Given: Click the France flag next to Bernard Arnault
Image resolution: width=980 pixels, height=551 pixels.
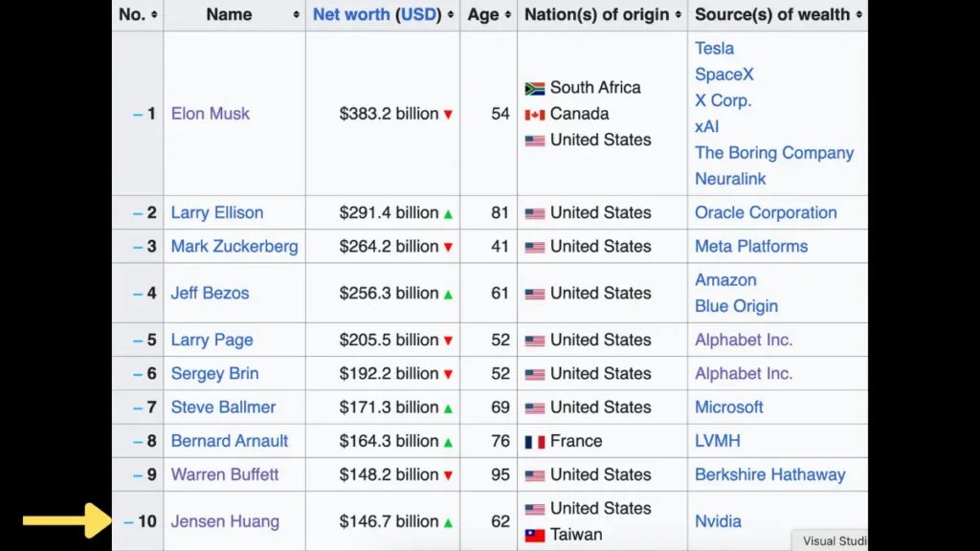Looking at the screenshot, I should (535, 442).
